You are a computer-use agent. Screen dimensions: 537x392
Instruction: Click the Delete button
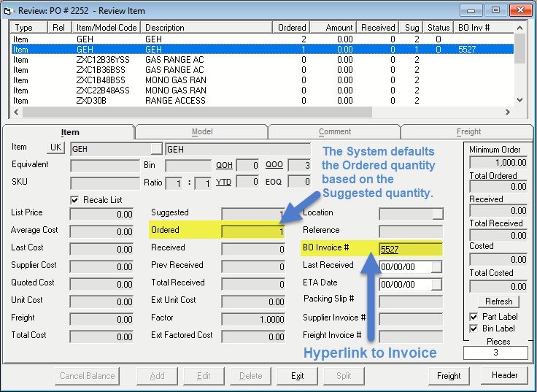click(x=250, y=376)
